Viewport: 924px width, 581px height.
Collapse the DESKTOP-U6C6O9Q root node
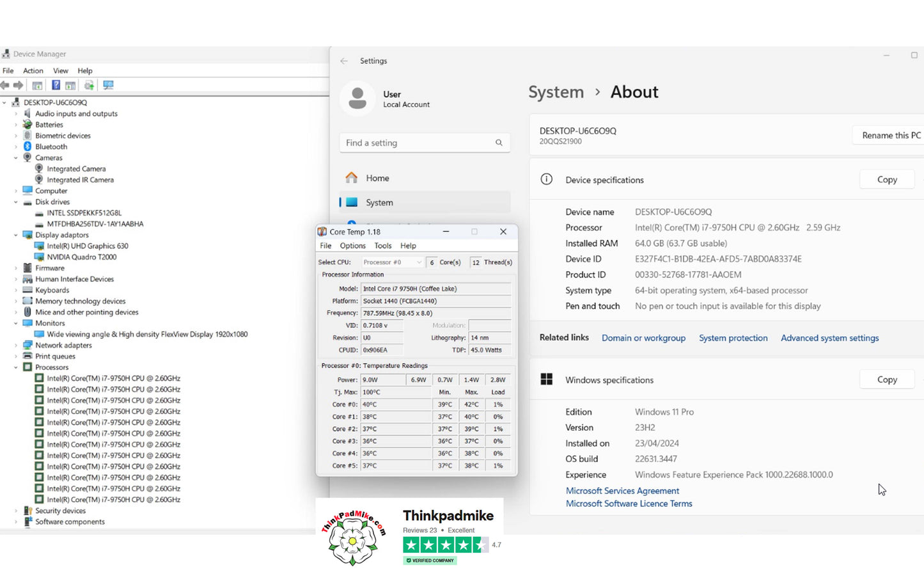pos(4,102)
